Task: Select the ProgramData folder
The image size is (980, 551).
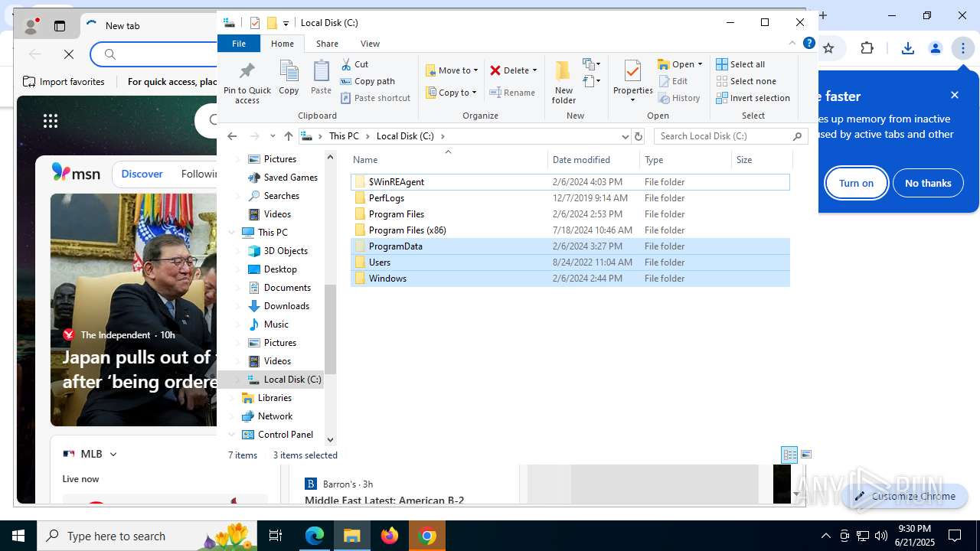Action: pos(570,246)
